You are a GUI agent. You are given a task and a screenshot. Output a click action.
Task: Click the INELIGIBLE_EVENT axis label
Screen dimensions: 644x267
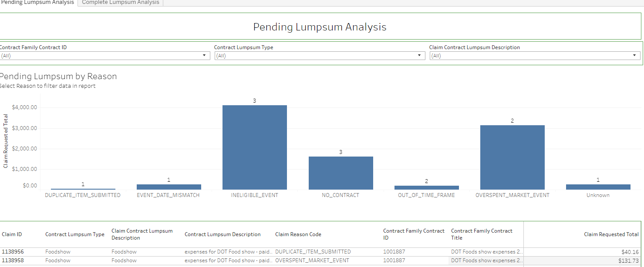255,195
